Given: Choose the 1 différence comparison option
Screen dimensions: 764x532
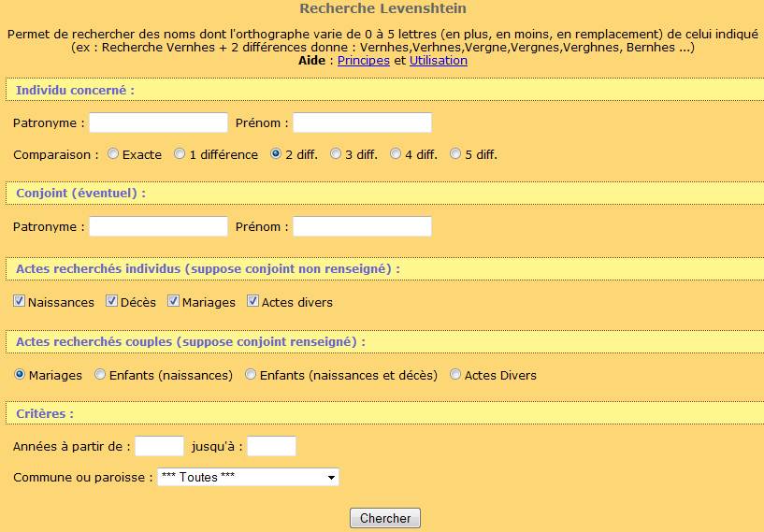Looking at the screenshot, I should pyautogui.click(x=180, y=154).
